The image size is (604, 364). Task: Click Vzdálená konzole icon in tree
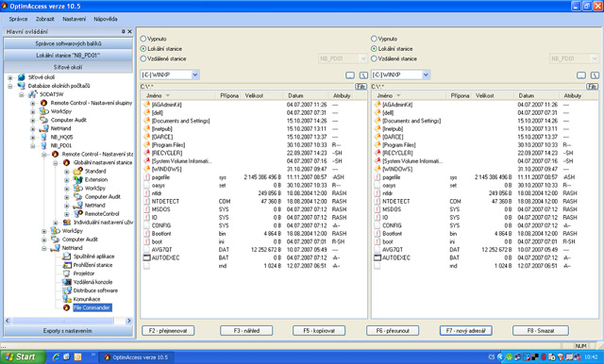(x=67, y=282)
